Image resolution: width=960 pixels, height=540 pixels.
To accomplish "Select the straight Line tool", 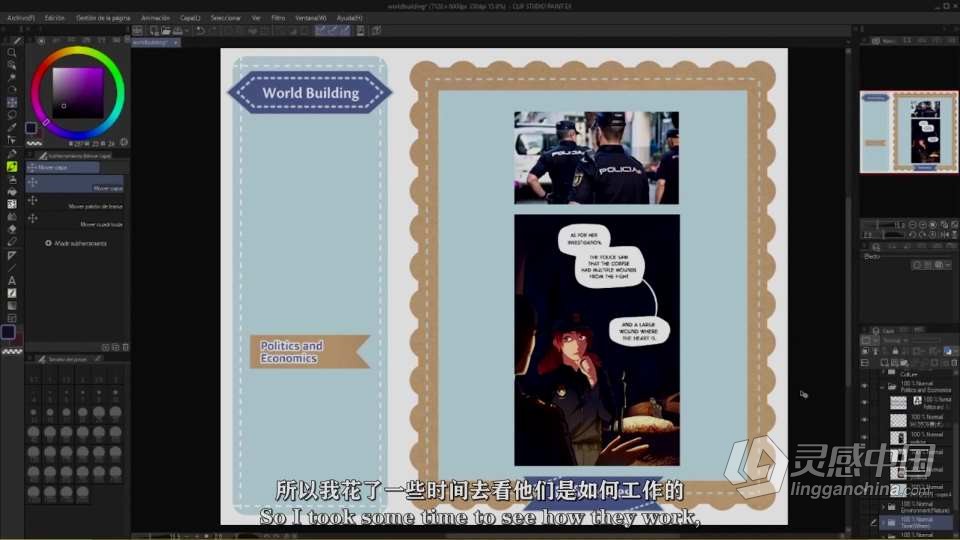I will (x=12, y=268).
